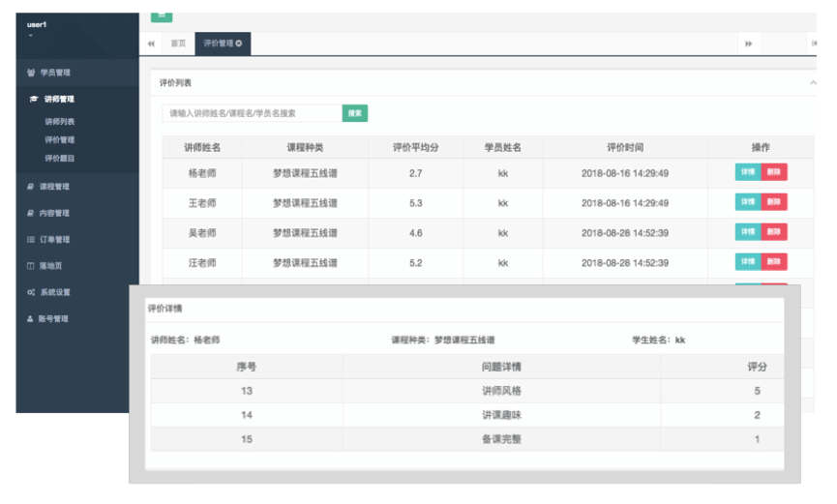
Task: Select 讲师列表 submenu item
Action: pyautogui.click(x=60, y=122)
